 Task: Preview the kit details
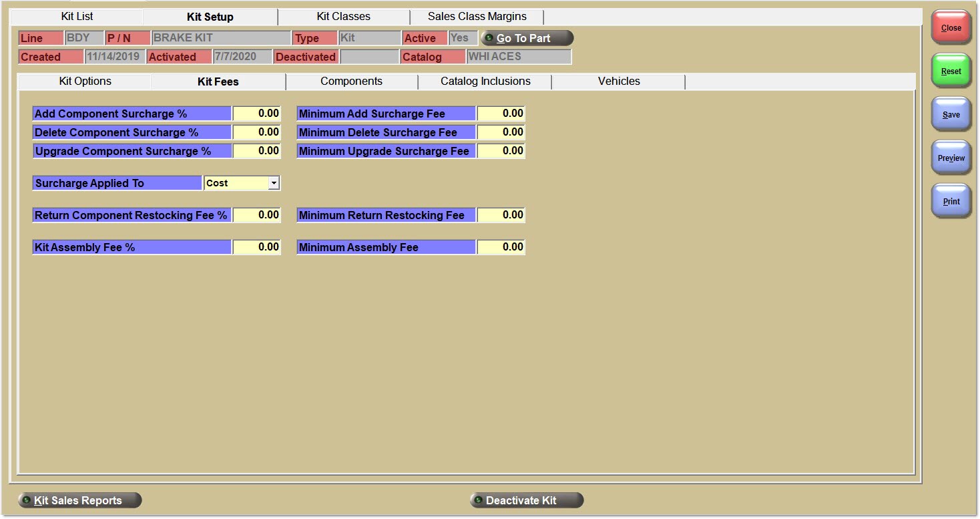[x=951, y=158]
